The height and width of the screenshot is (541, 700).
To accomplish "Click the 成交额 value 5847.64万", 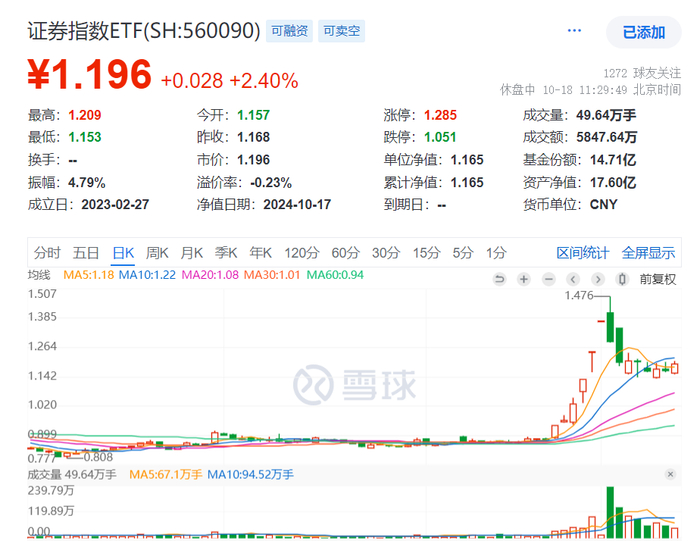I will coord(606,137).
